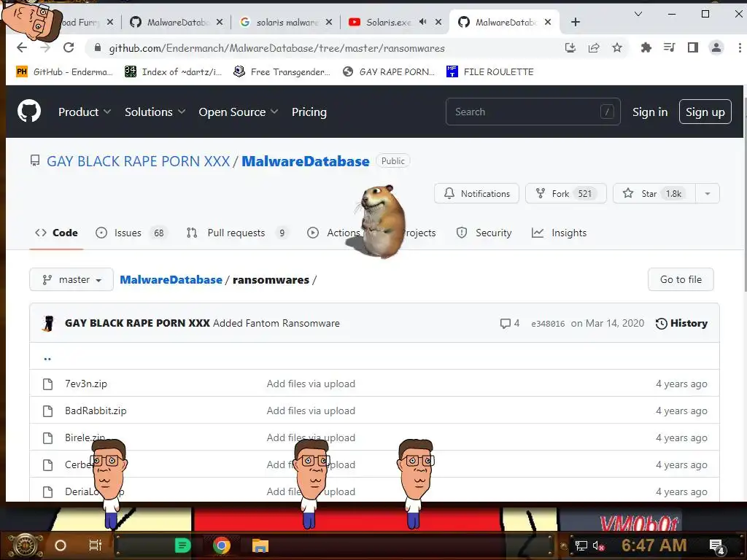Open the Insights tab
Screen dimensions: 747x560
pos(559,233)
